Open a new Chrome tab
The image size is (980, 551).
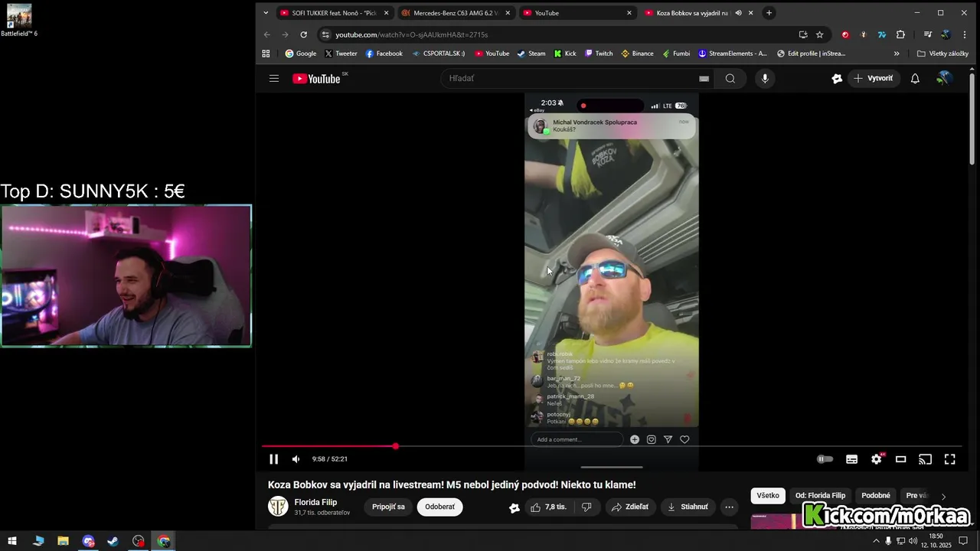point(769,13)
